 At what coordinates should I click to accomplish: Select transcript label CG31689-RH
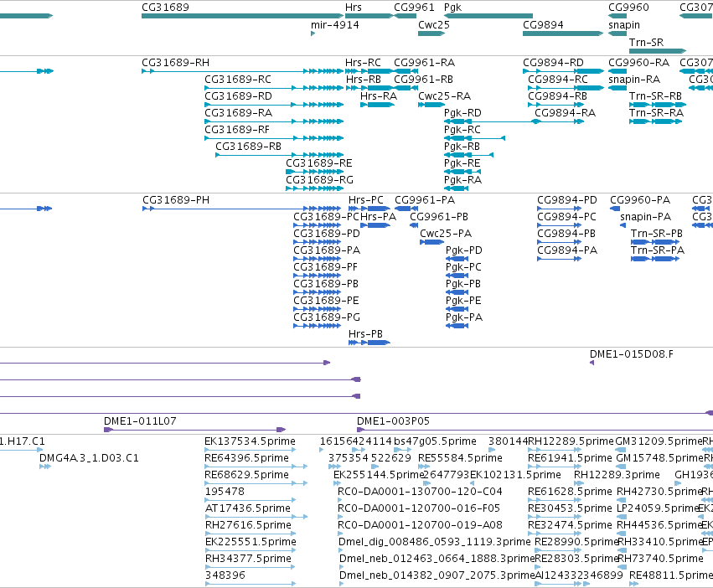click(x=175, y=63)
